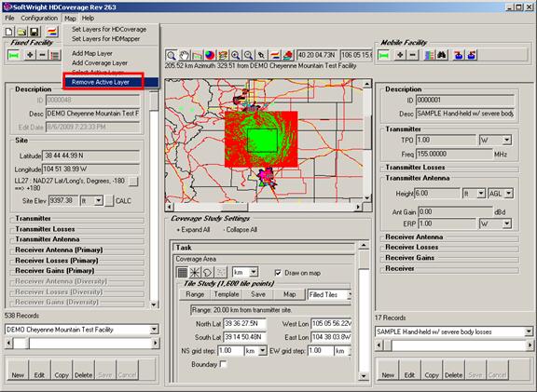Click the plus icon in Mobile Facility toolbar

pyautogui.click(x=400, y=55)
